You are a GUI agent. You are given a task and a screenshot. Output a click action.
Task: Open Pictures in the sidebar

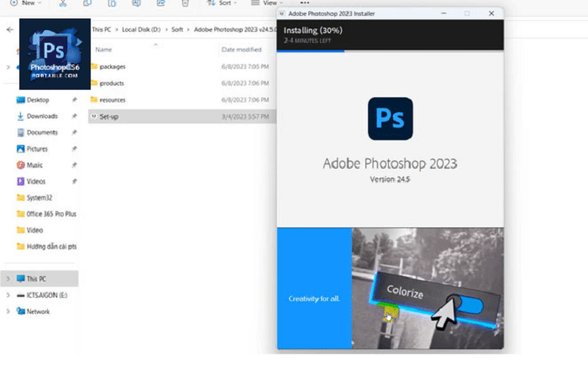37,149
